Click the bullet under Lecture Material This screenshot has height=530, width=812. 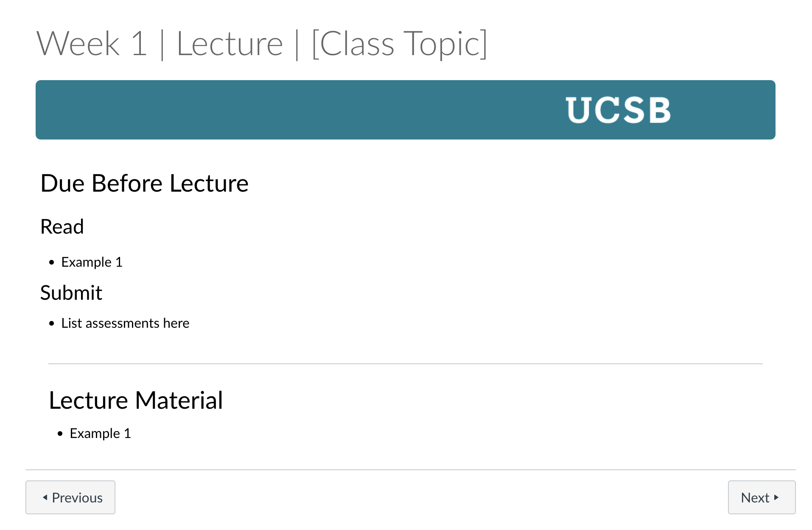59,433
